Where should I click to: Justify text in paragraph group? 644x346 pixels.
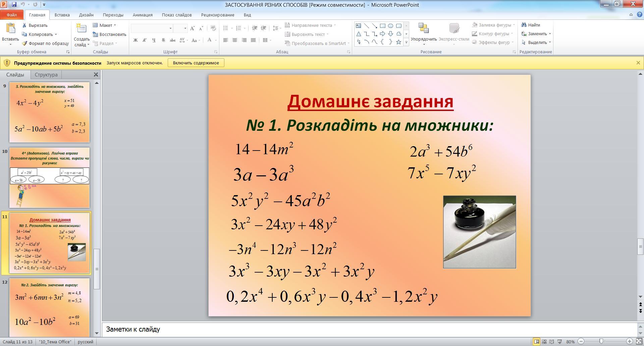coord(253,40)
